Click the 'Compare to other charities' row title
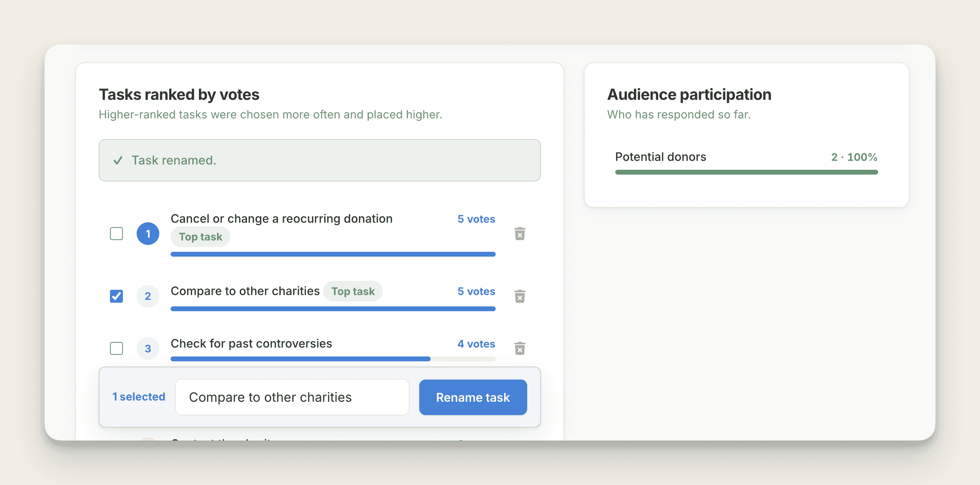This screenshot has width=980, height=485. (x=245, y=291)
